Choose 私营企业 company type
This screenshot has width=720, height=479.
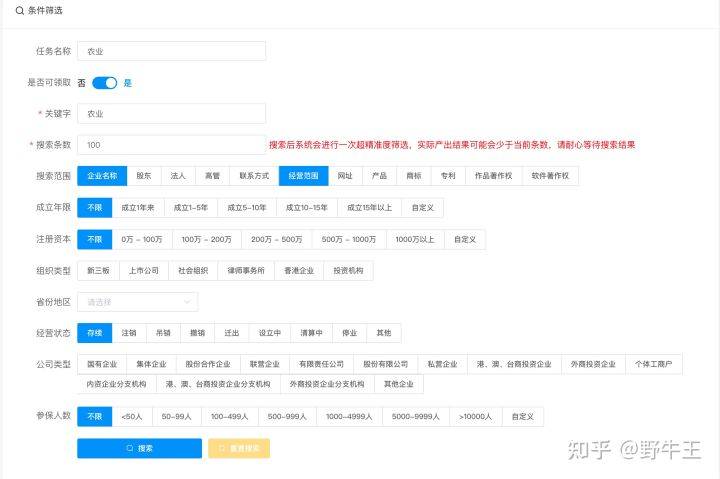click(x=443, y=364)
